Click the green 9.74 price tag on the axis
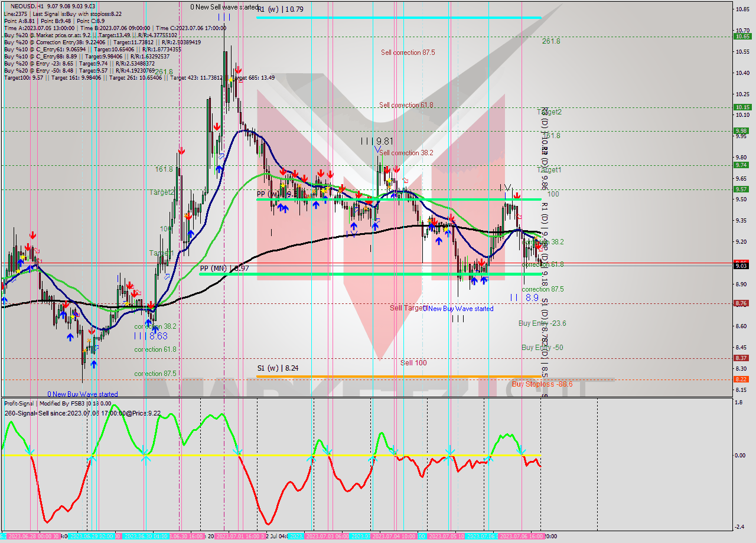Image resolution: width=756 pixels, height=543 pixels. (x=742, y=165)
